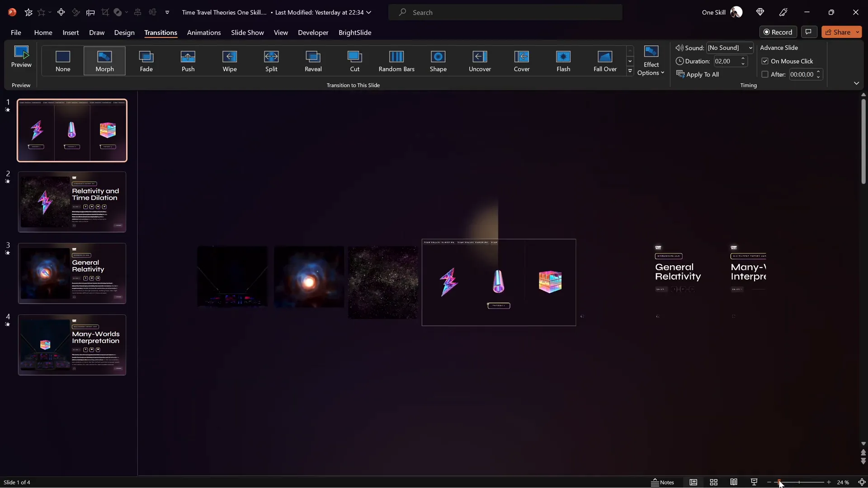This screenshot has width=868, height=488.
Task: Apply the Push transition
Action: coord(188,61)
